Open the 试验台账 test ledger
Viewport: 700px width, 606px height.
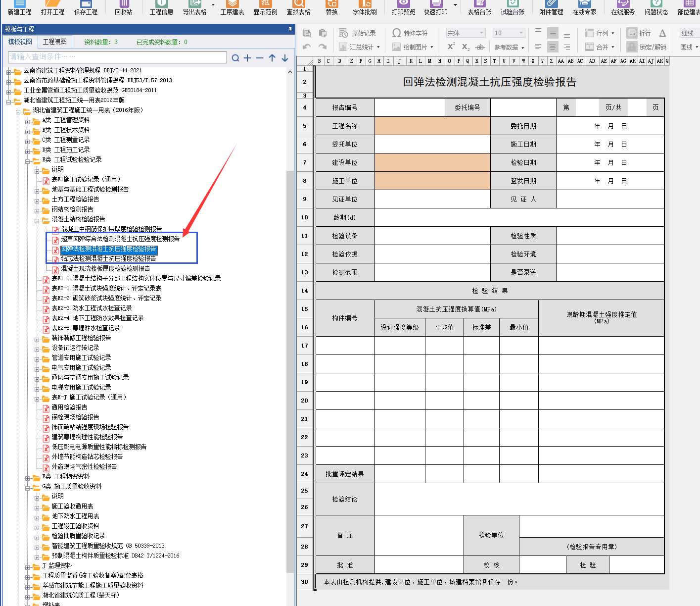513,7
